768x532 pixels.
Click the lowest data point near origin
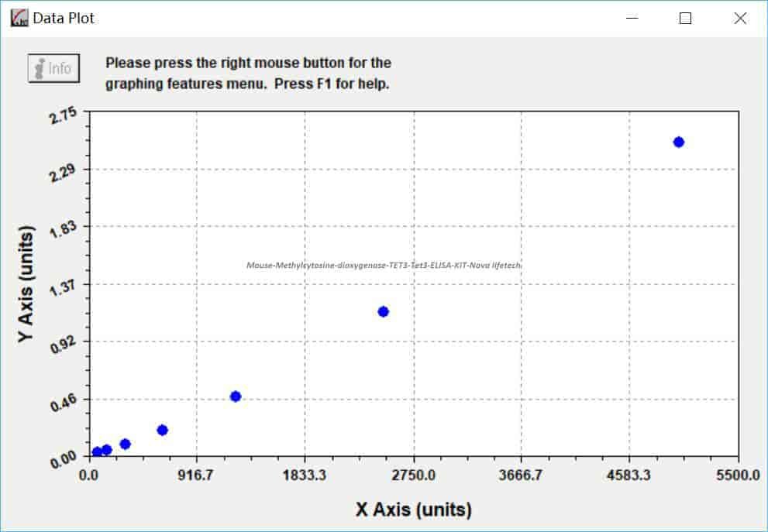[97, 452]
